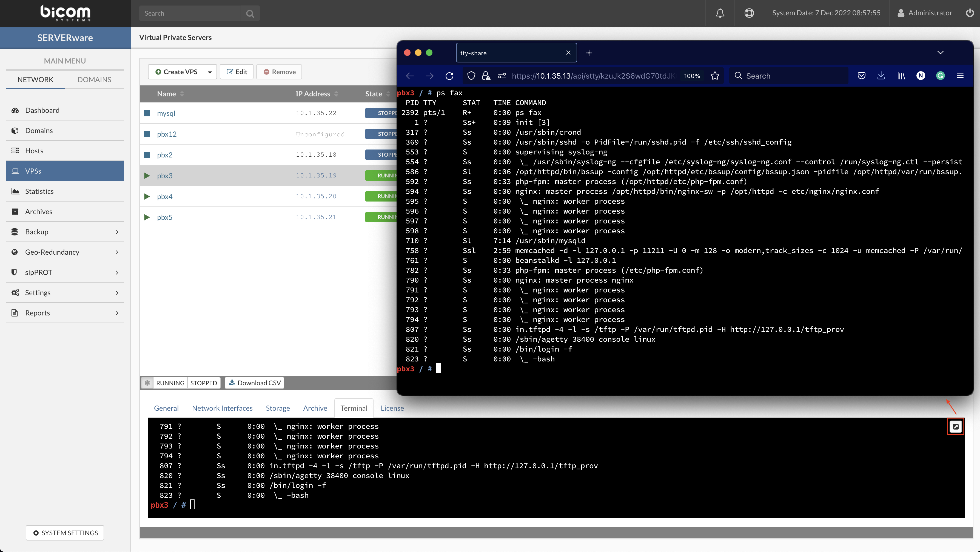
Task: Click the Download CSV button
Action: (255, 383)
